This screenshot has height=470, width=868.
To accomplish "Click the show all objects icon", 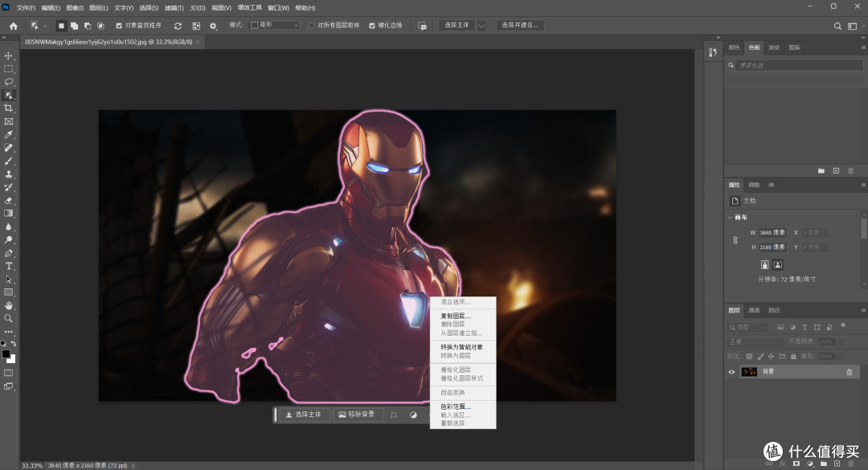I will point(196,26).
